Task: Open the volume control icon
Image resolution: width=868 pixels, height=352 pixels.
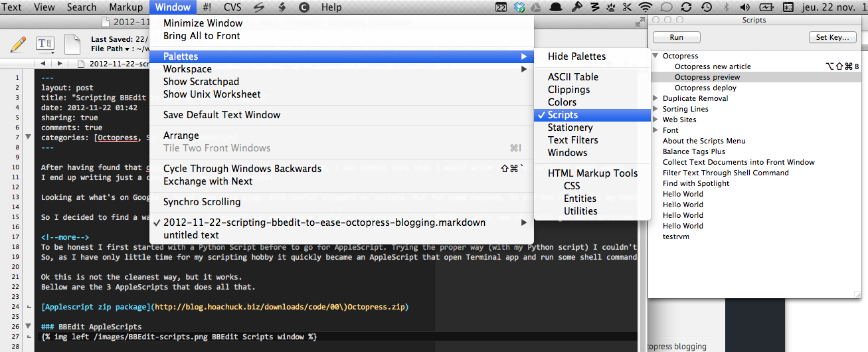Action: pos(744,7)
